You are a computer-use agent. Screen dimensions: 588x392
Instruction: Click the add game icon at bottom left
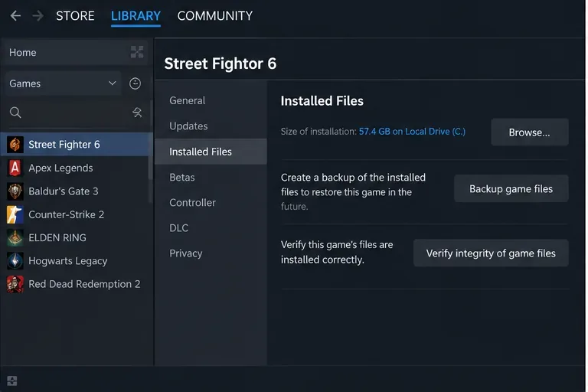point(12,381)
